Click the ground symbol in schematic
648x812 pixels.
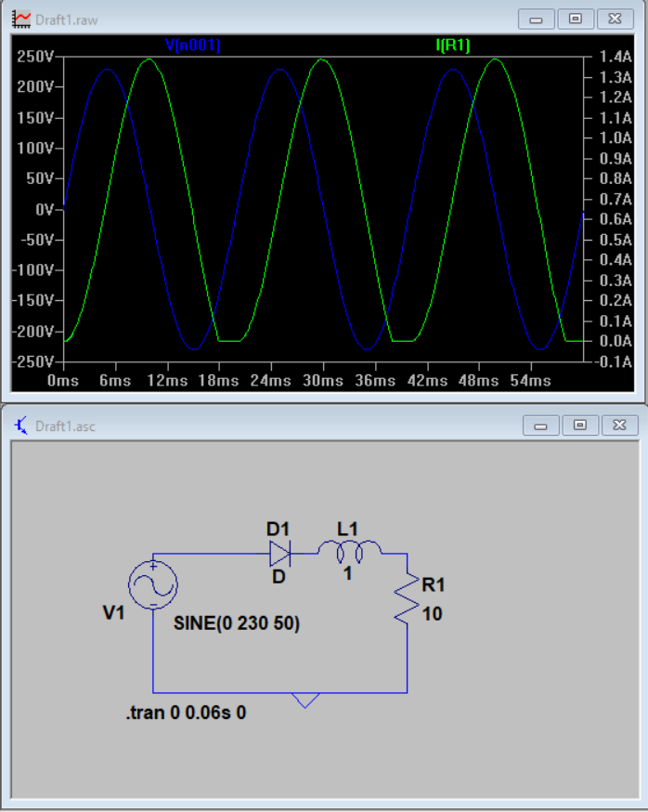(x=305, y=701)
